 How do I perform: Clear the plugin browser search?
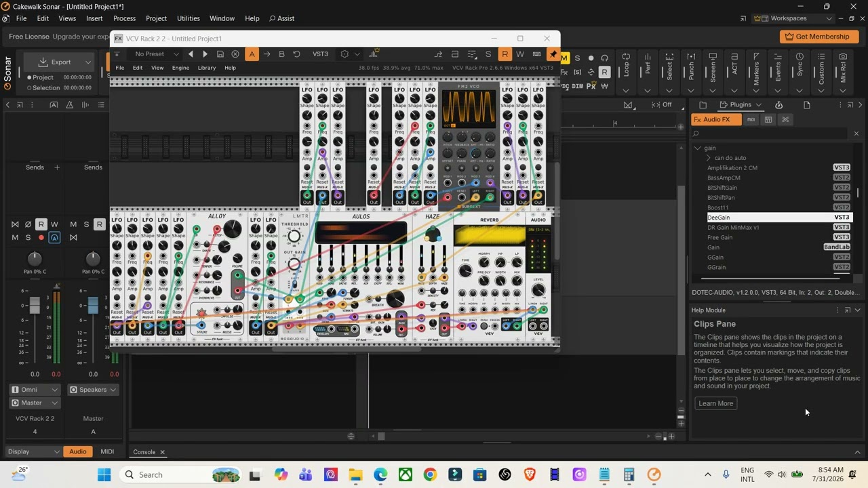856,134
